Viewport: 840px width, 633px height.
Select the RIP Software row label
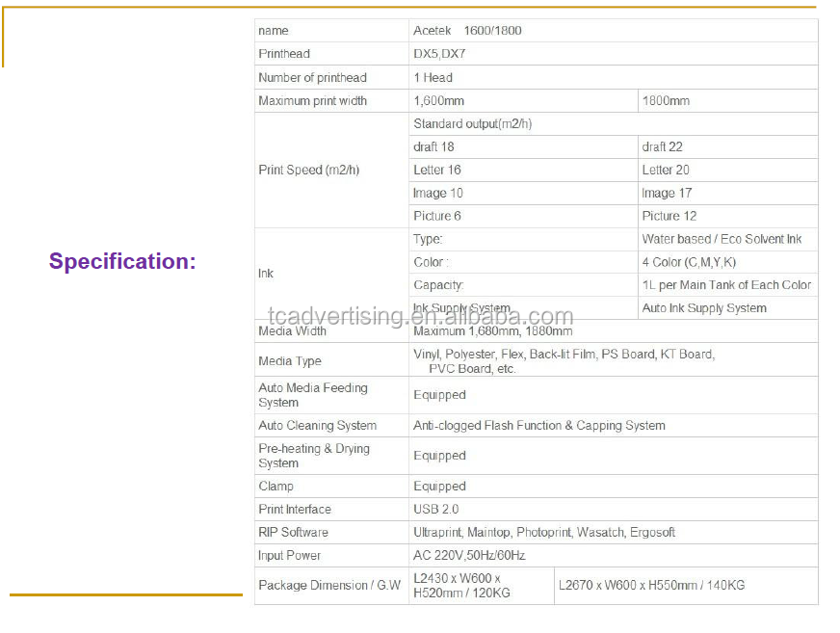(293, 532)
